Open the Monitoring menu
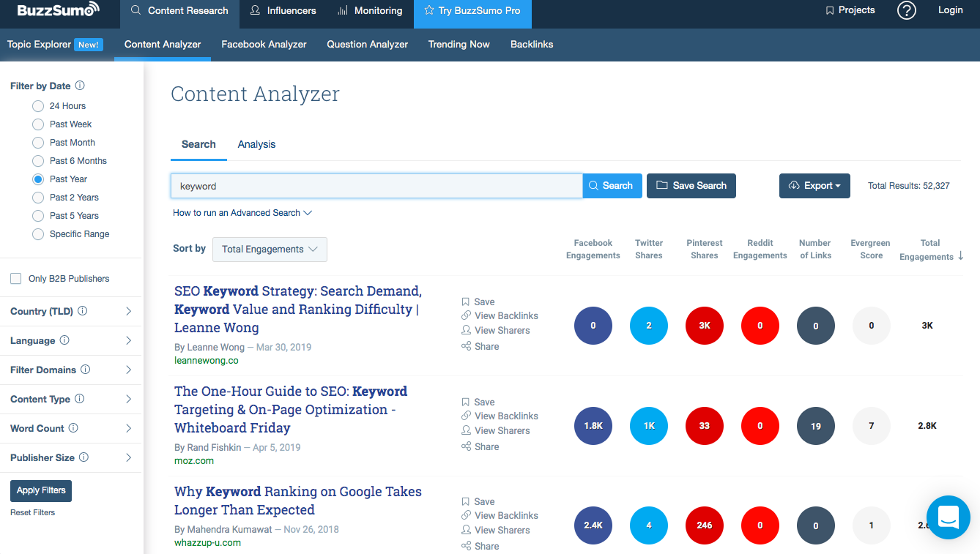The width and height of the screenshot is (980, 554). [370, 10]
